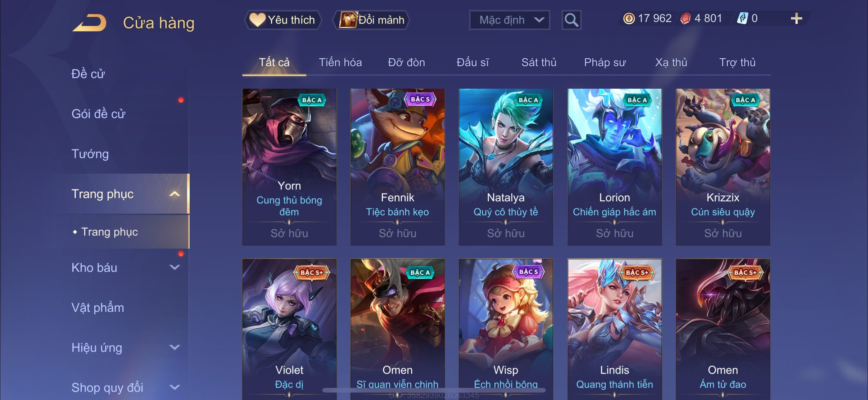868x400 pixels.
Task: Switch to the Pháp sư tab
Action: (x=605, y=62)
